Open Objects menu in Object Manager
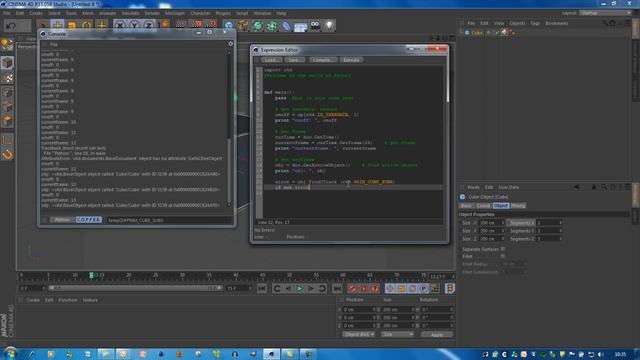This screenshot has width=640, height=360. (x=517, y=23)
